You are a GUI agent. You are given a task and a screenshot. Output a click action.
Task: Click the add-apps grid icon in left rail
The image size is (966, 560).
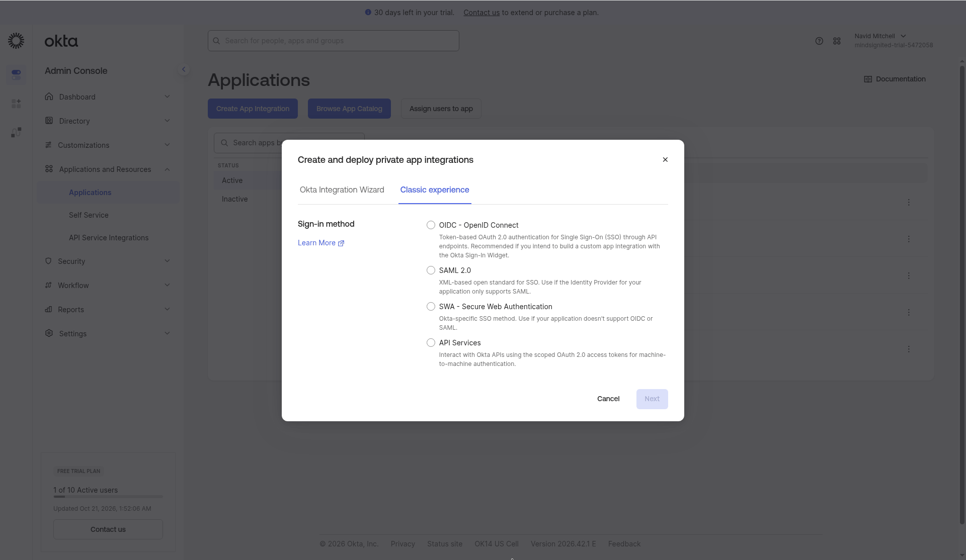[x=16, y=104]
